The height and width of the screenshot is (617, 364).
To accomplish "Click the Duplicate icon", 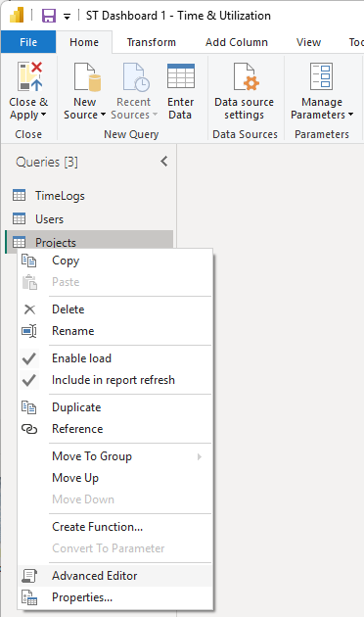I will 29,407.
